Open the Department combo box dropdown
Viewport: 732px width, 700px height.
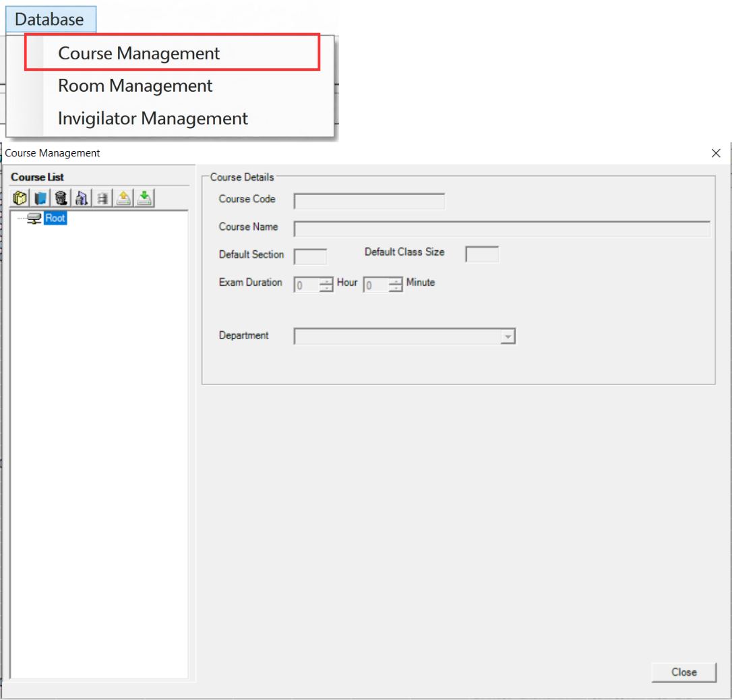point(508,337)
